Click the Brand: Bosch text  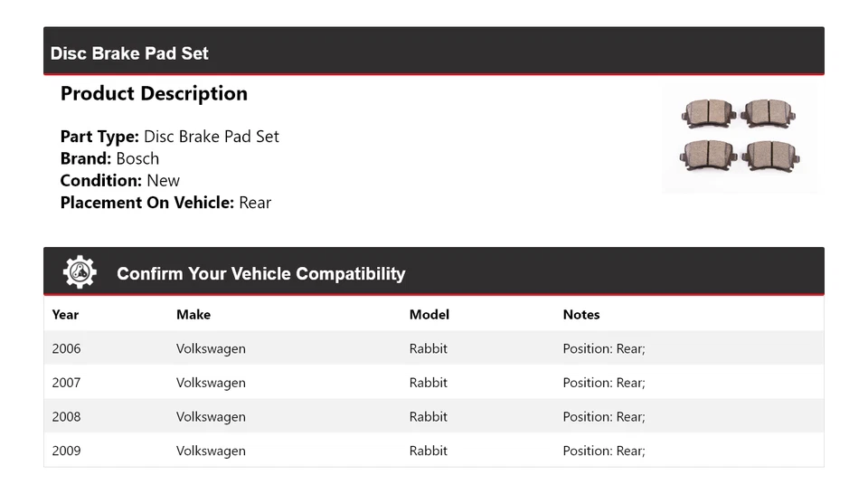(109, 158)
